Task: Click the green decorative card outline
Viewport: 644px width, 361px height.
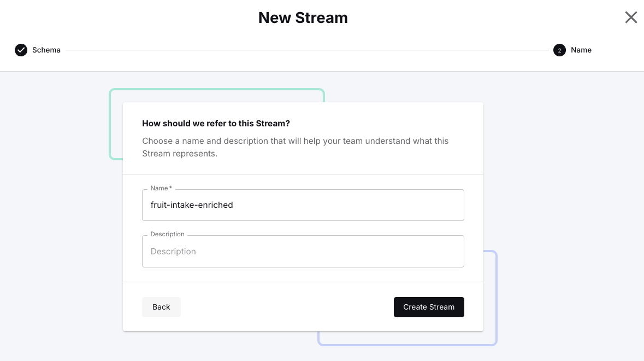Action: coord(217,90)
